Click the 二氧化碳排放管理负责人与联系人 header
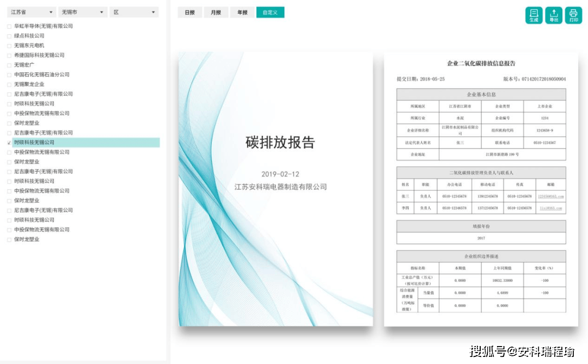Viewport: 588px width, 364px height. click(481, 173)
